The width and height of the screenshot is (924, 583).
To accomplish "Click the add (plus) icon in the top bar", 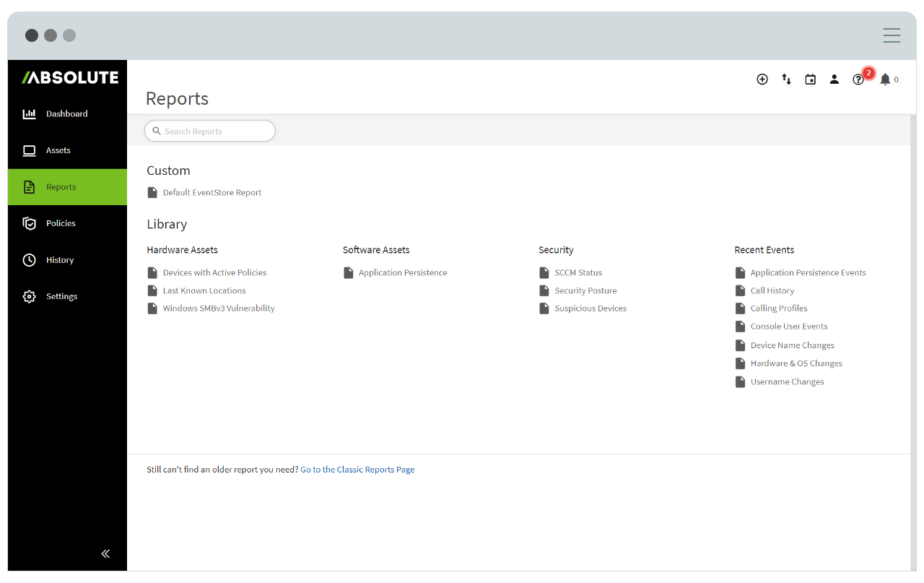I will 762,79.
